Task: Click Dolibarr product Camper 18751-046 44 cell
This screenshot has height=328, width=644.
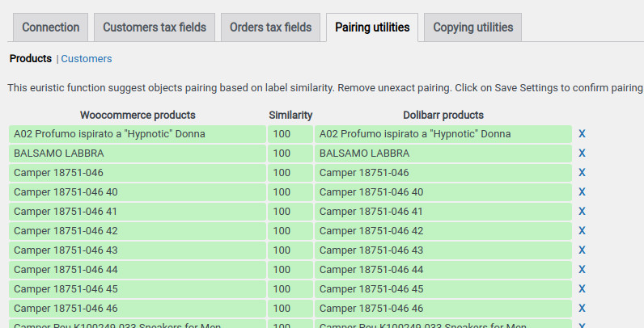Action: pos(443,270)
